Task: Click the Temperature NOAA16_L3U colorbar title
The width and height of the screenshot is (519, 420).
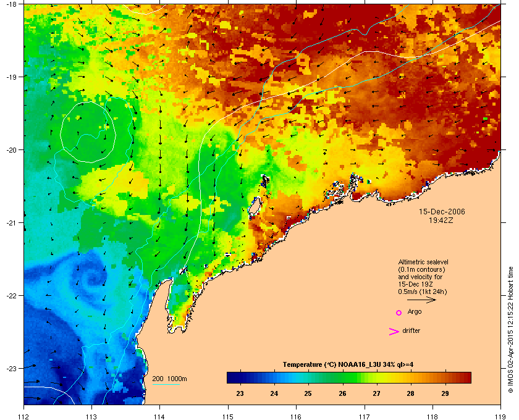Action: point(348,365)
